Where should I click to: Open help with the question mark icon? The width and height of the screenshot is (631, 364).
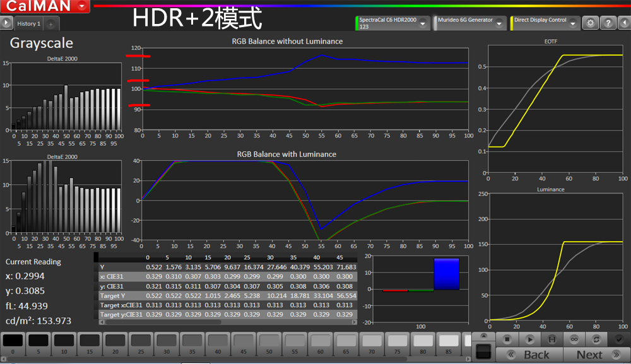(x=608, y=23)
